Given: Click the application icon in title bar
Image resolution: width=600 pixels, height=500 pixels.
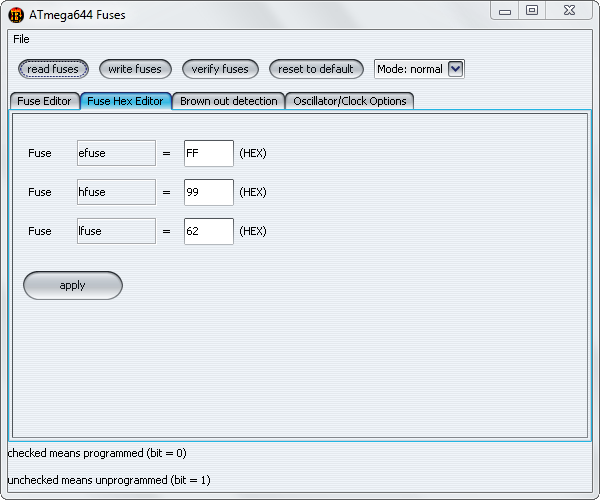Looking at the screenshot, I should (x=16, y=15).
